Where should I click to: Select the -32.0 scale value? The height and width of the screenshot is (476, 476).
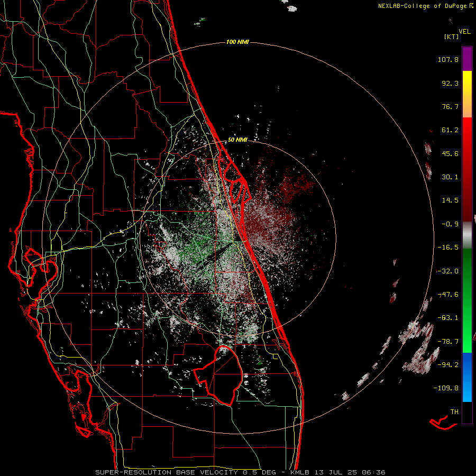click(x=448, y=271)
